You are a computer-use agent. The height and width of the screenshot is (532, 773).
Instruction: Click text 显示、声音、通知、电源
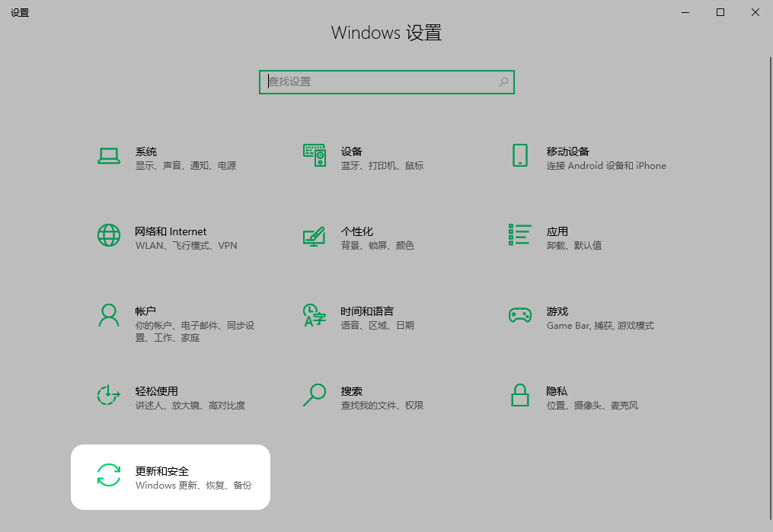pos(186,165)
